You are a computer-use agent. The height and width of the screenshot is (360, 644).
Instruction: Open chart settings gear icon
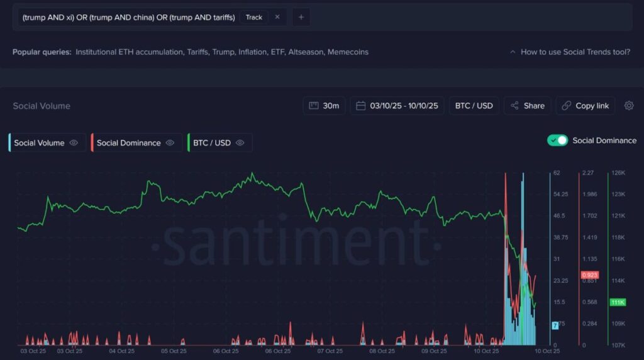(629, 106)
